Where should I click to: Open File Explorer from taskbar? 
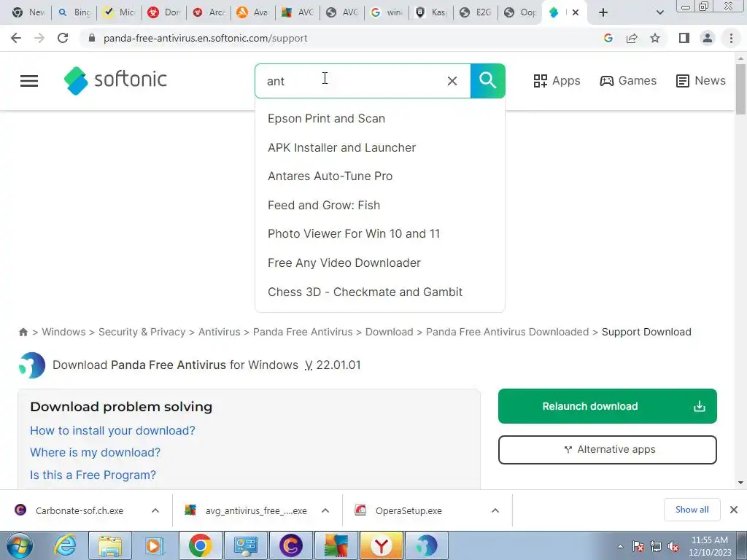(x=110, y=545)
